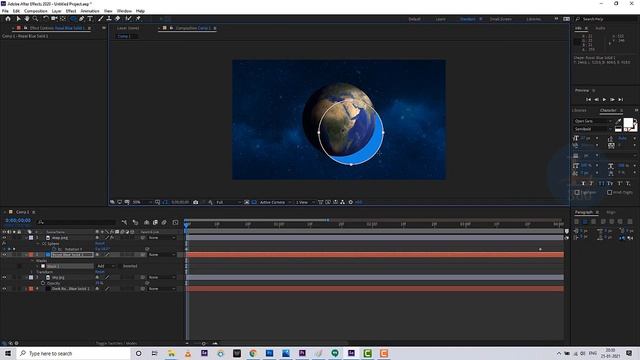
Task: Select the Type text tool
Action: 90,18
